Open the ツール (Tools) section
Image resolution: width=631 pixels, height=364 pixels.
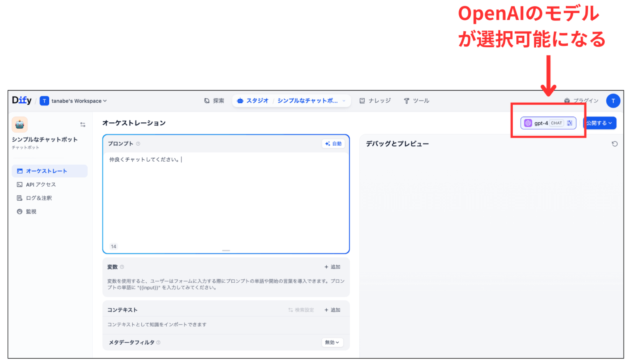coord(416,101)
